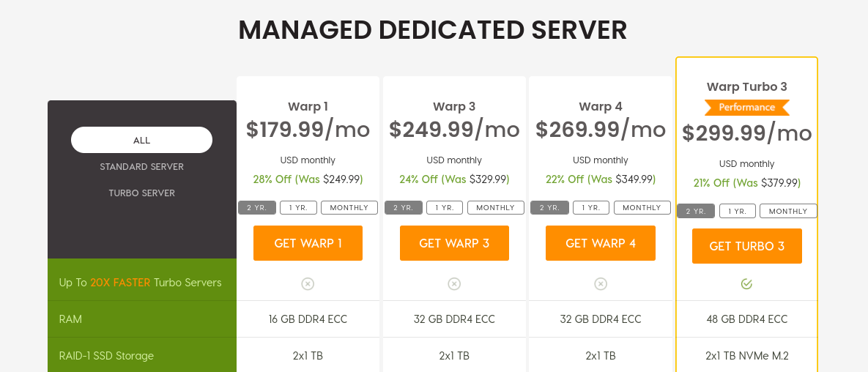Viewport: 868px width, 372px height.
Task: Select 1 YR. billing for Warp 3
Action: pos(445,208)
